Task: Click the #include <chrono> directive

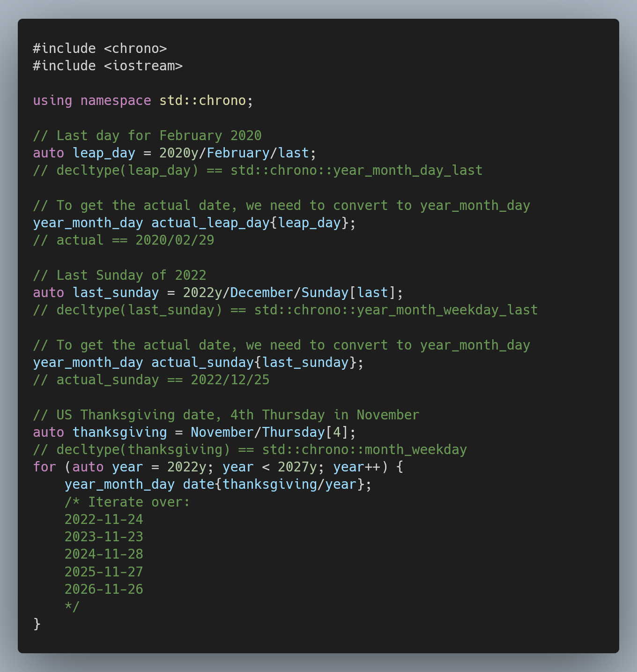Action: point(100,48)
